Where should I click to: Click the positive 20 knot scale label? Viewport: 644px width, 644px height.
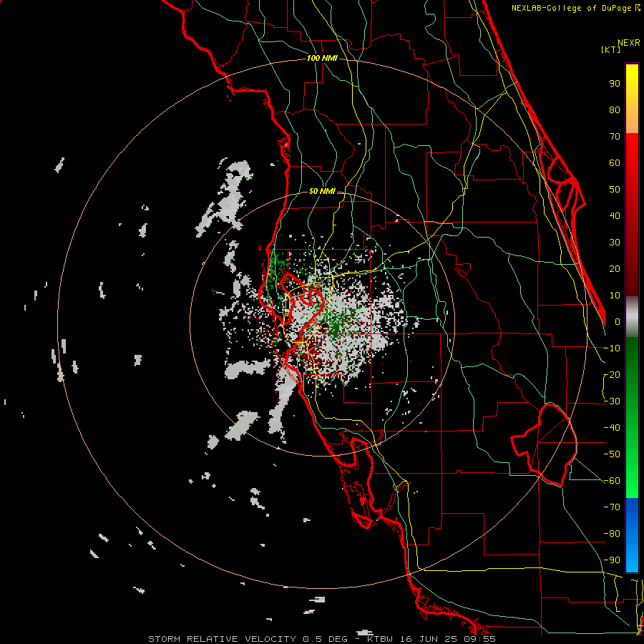tap(615, 268)
